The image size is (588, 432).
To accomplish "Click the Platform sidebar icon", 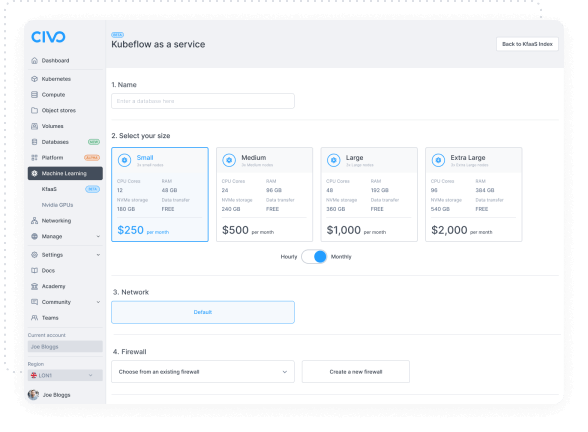I will pyautogui.click(x=34, y=158).
